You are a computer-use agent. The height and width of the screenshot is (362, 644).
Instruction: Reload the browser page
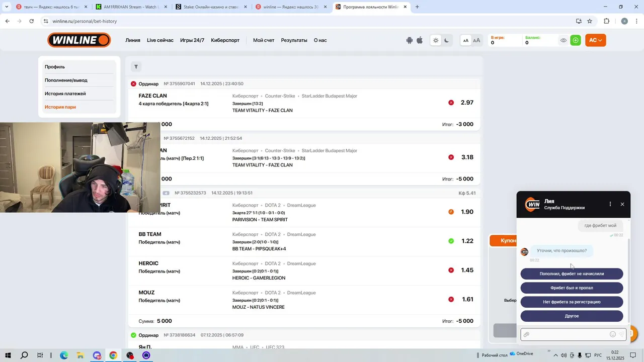32,21
